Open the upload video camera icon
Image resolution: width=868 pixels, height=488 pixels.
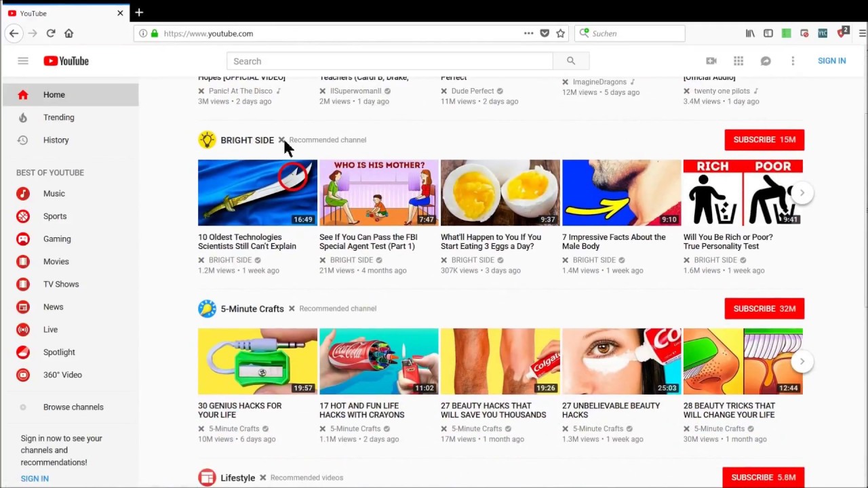click(711, 61)
